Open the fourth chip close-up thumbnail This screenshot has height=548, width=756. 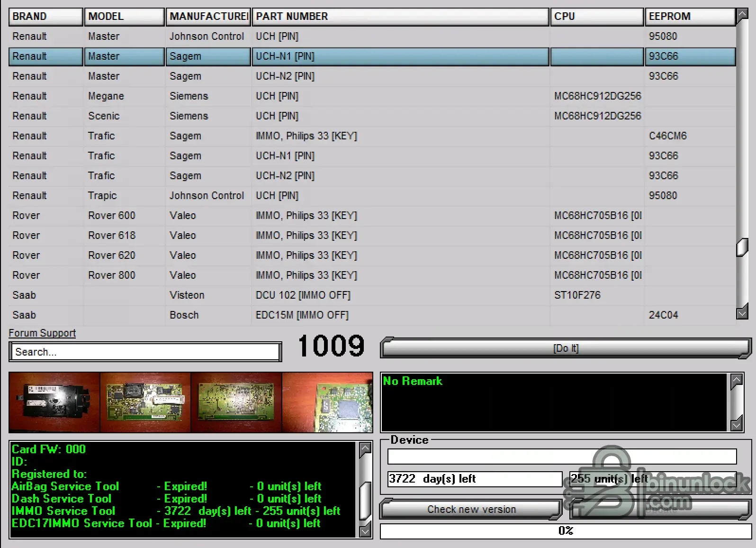tap(327, 402)
